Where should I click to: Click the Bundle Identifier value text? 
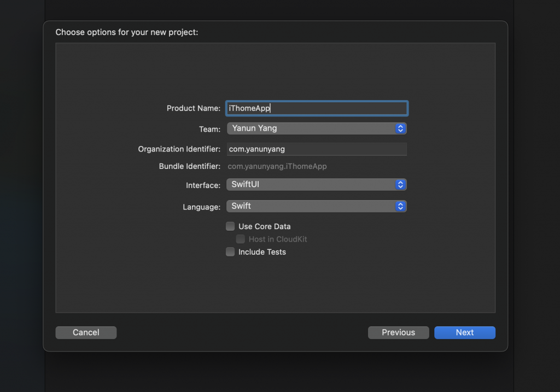tap(277, 166)
